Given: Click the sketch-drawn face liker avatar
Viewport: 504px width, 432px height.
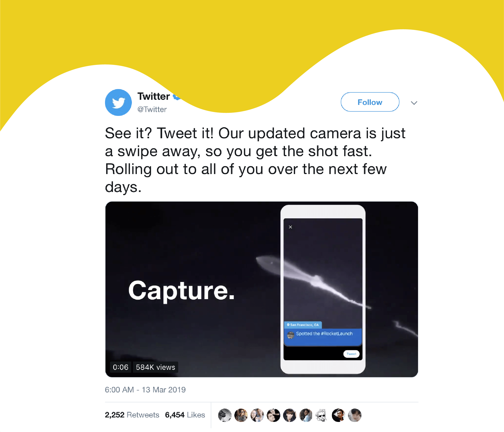Looking at the screenshot, I should point(322,415).
